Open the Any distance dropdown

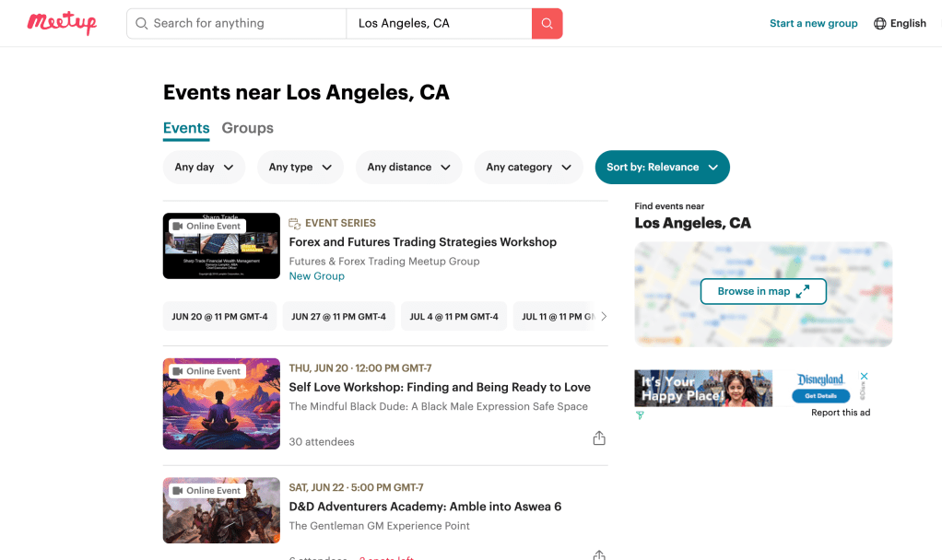[408, 167]
